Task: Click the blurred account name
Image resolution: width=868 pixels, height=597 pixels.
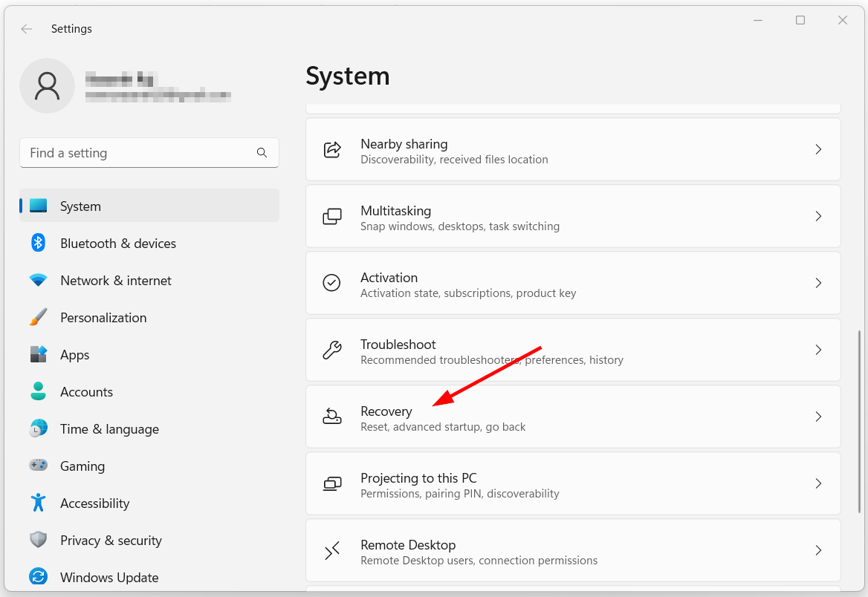Action: [120, 79]
